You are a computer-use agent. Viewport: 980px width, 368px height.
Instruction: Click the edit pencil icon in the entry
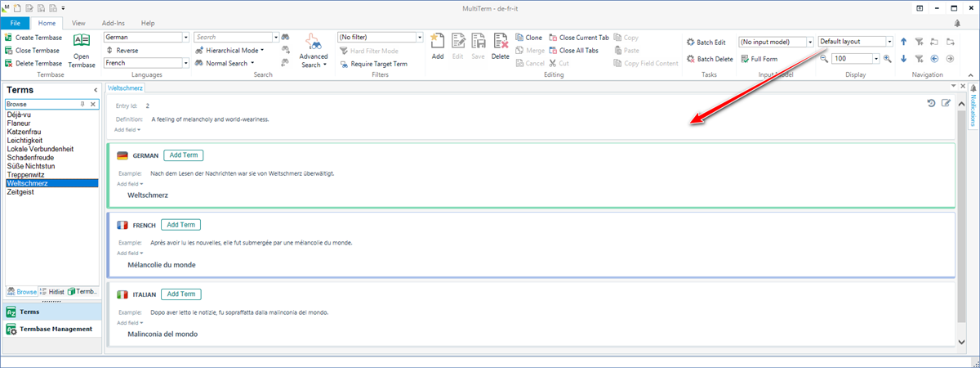946,102
